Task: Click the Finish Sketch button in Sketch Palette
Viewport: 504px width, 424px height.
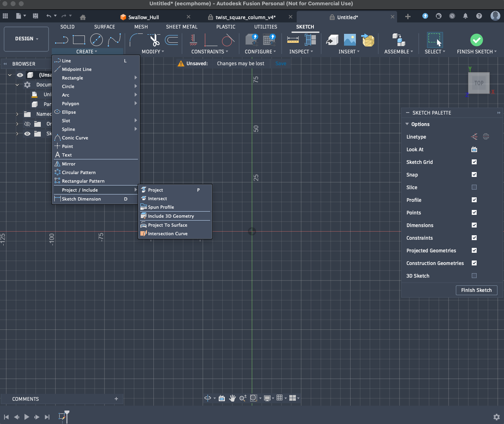Action: [x=476, y=290]
